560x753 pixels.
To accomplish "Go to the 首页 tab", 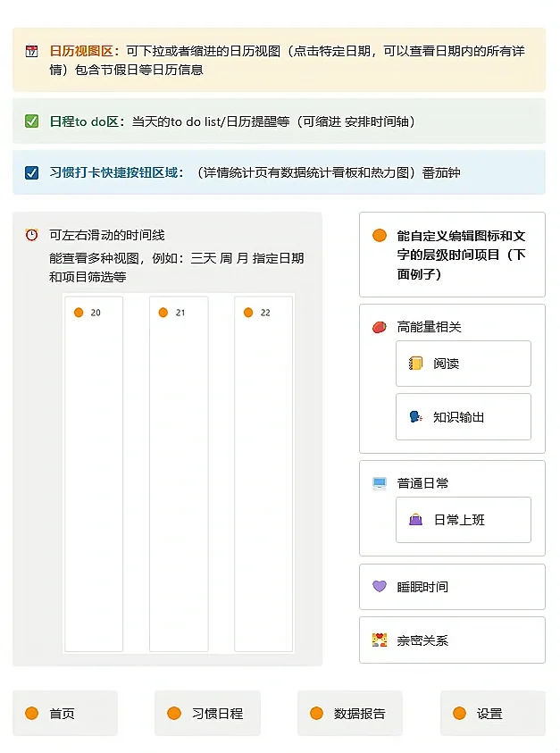I will point(65,713).
